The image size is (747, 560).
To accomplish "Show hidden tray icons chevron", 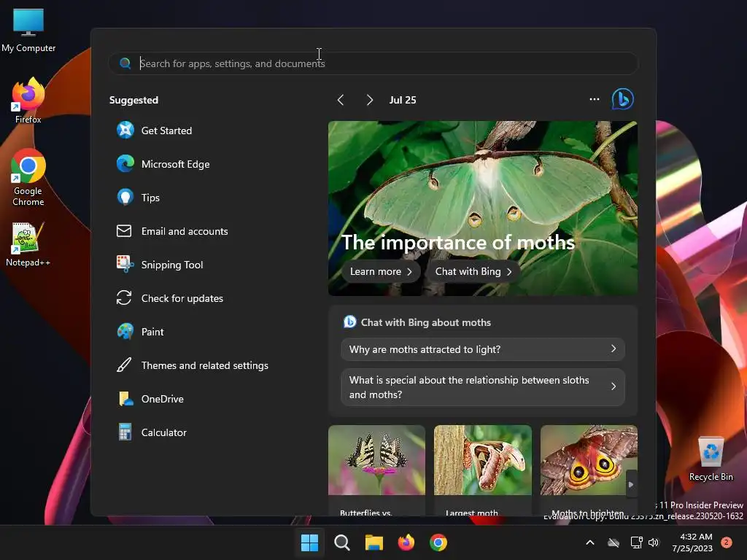I will (589, 542).
